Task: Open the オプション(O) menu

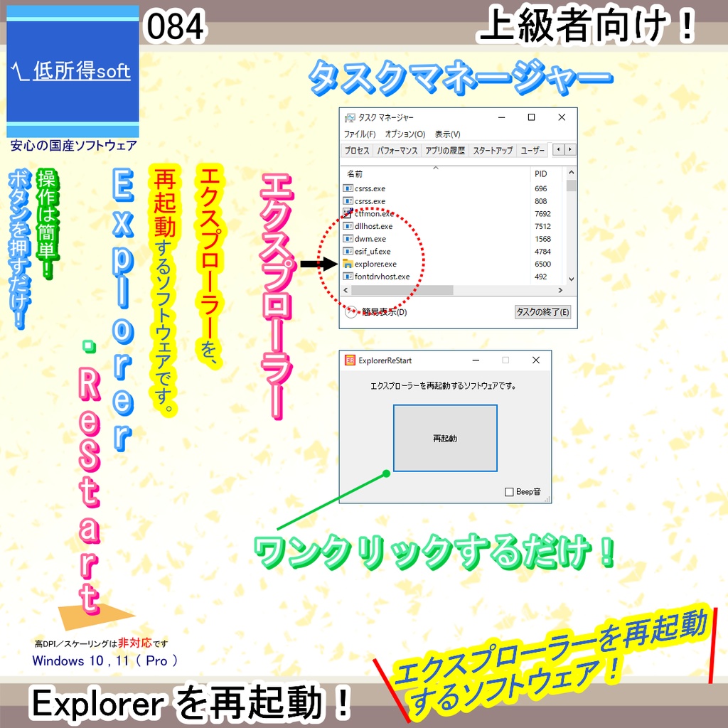Action: tap(405, 134)
